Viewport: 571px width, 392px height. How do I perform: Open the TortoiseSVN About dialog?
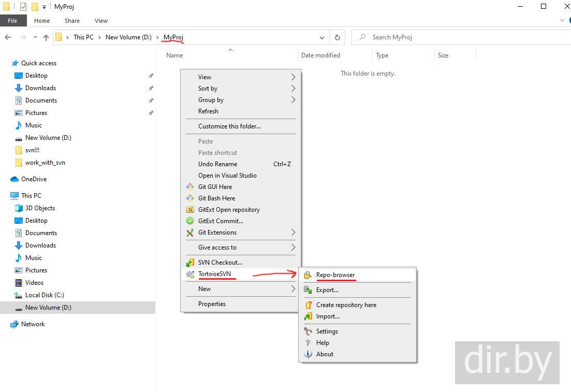pos(325,354)
